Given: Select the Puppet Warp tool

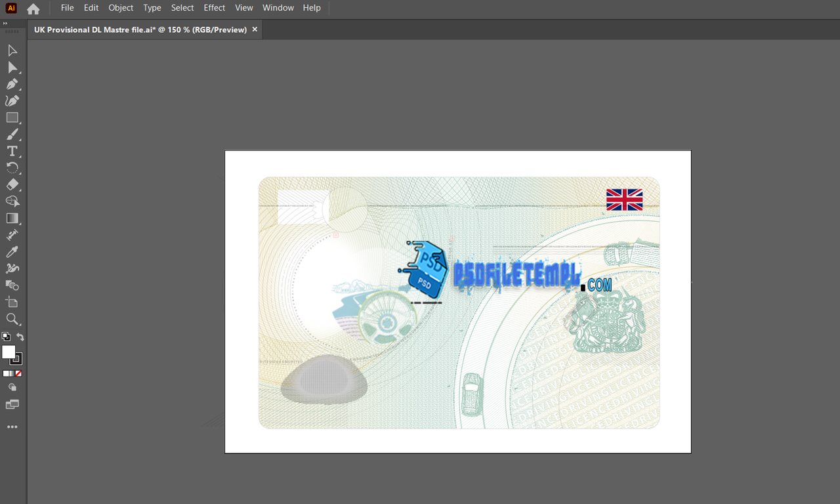Looking at the screenshot, I should [12, 268].
